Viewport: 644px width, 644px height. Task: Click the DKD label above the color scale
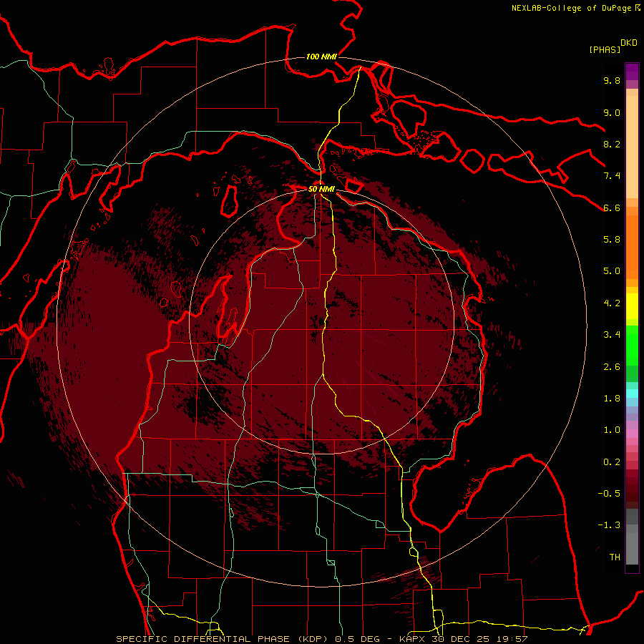click(629, 43)
